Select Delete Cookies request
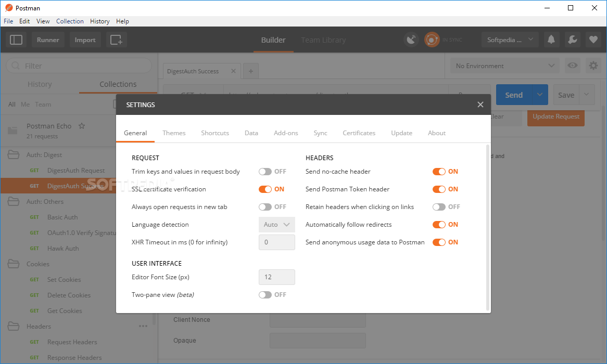 [x=69, y=295]
